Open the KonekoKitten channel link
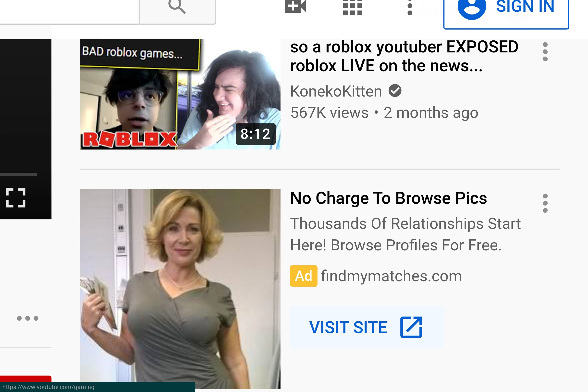The height and width of the screenshot is (392, 588). pos(336,91)
